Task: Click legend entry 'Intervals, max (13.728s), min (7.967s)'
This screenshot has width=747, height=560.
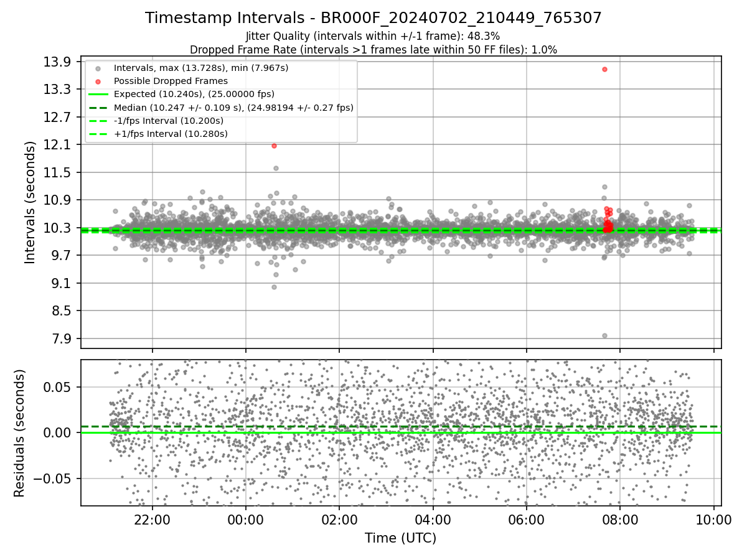Action: [201, 67]
